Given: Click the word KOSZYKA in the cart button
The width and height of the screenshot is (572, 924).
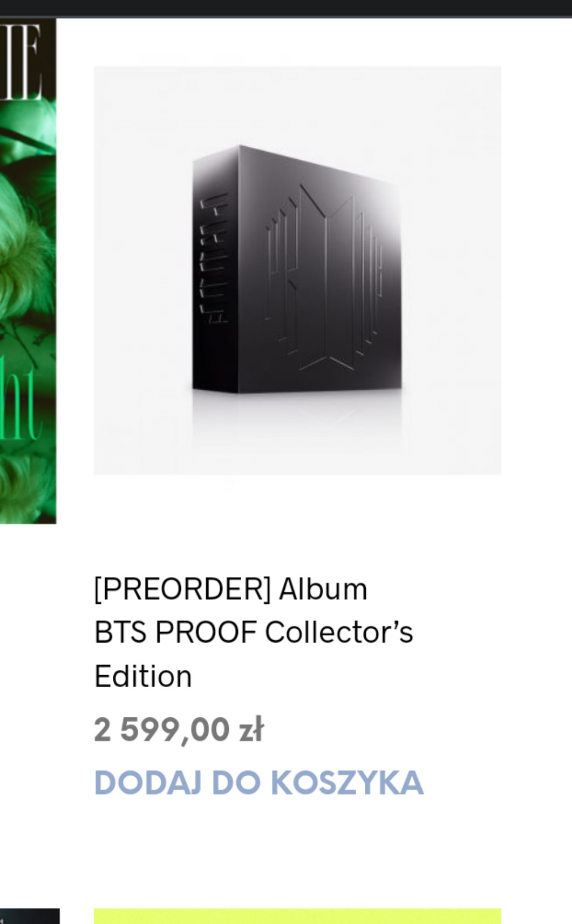Looking at the screenshot, I should click(346, 782).
